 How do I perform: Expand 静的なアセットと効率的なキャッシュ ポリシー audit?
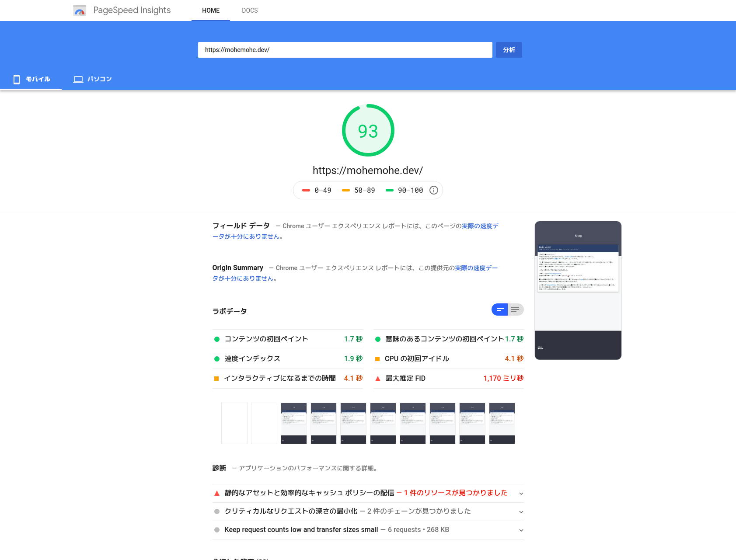click(368, 493)
